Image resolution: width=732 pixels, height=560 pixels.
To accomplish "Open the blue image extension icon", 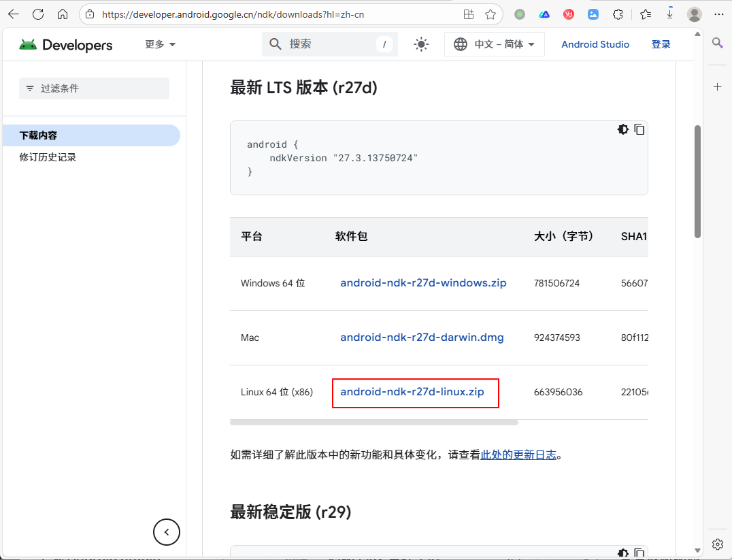I will pyautogui.click(x=593, y=14).
